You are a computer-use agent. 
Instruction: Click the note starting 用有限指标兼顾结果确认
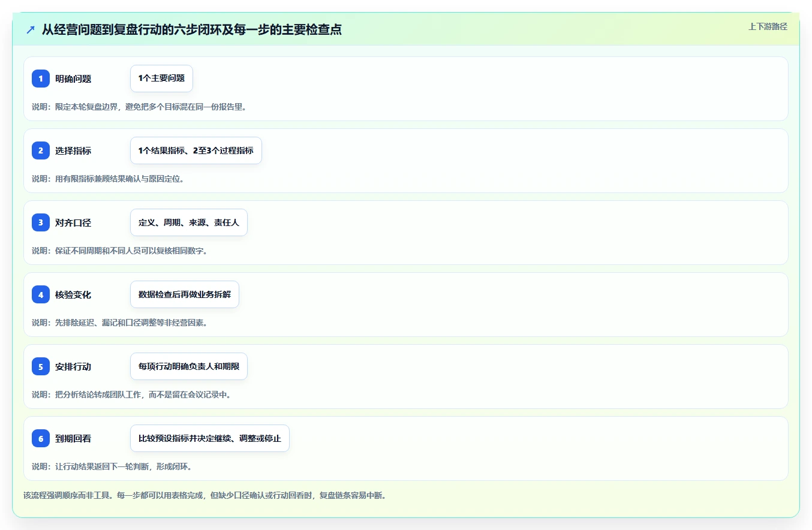click(x=108, y=179)
